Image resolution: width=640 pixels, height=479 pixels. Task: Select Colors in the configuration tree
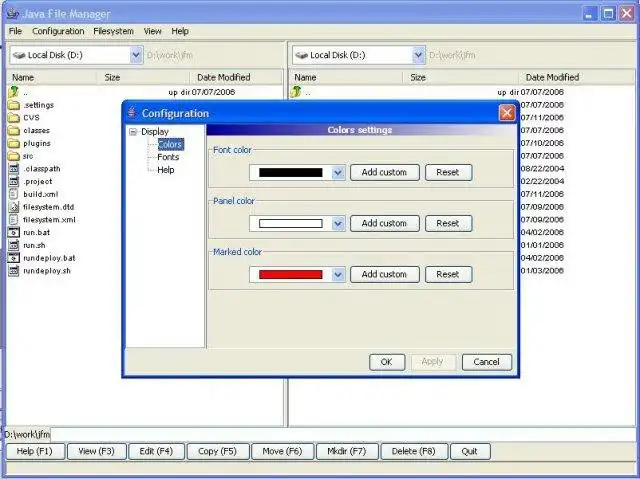click(x=170, y=144)
